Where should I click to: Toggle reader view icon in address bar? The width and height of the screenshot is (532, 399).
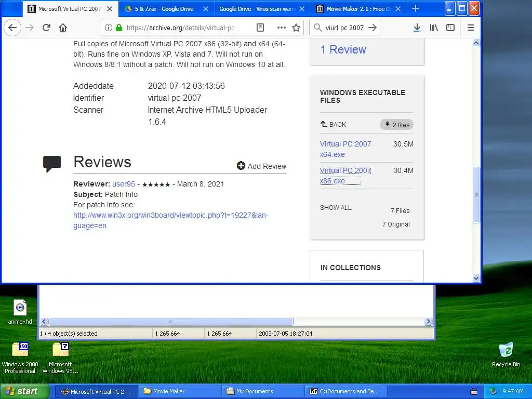click(x=260, y=28)
